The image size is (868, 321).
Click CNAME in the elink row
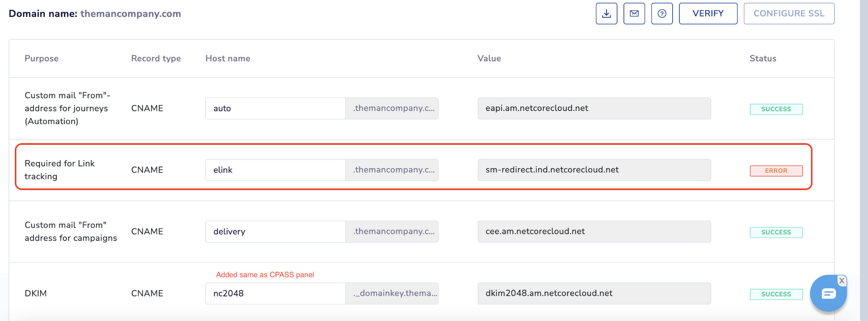[147, 170]
